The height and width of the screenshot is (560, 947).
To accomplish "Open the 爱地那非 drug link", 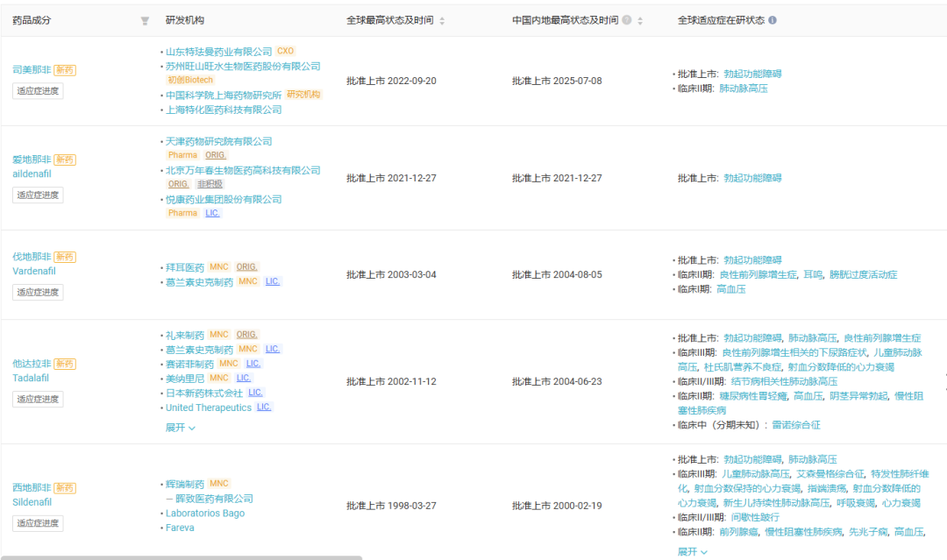I will click(32, 159).
